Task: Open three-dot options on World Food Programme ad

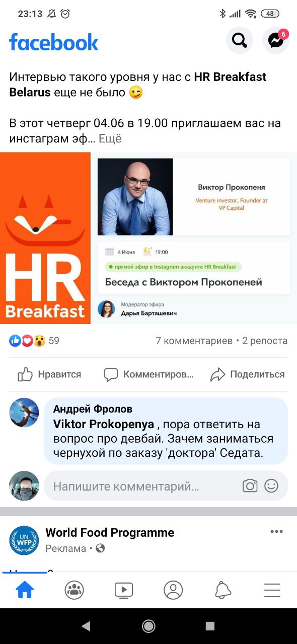Action: (x=276, y=531)
